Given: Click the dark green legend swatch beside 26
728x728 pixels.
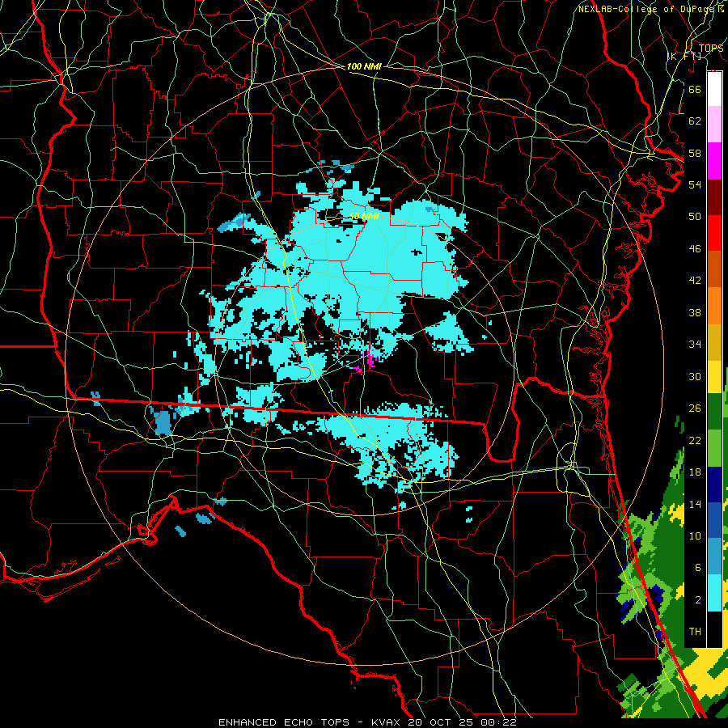Looking at the screenshot, I should (x=714, y=412).
